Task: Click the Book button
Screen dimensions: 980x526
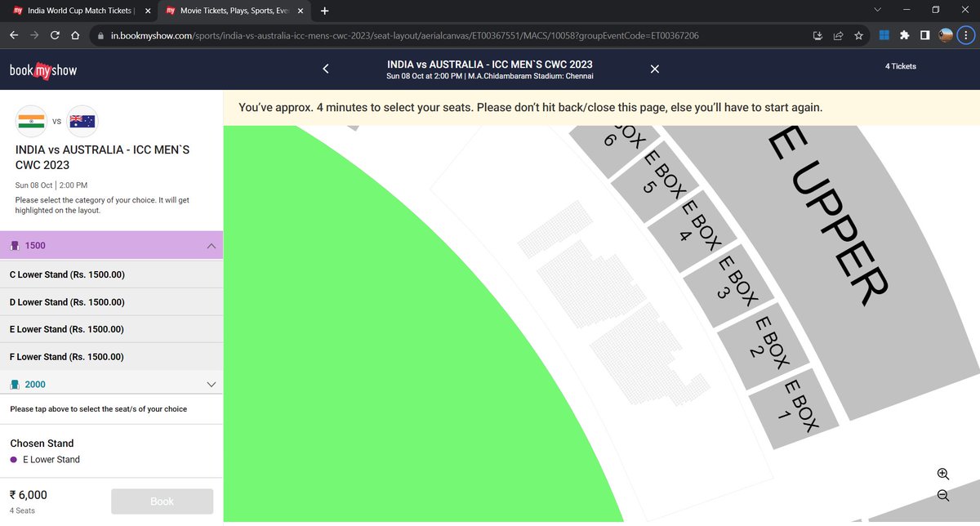Action: click(x=162, y=501)
